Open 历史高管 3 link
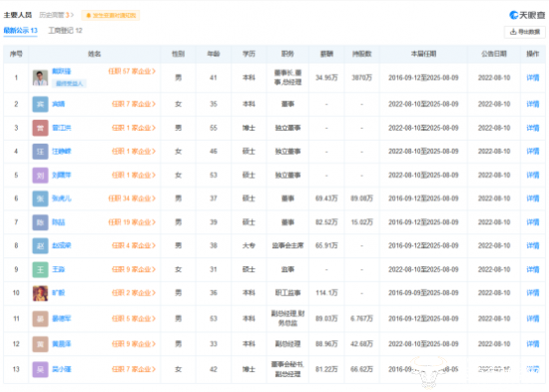Screen dimensions: 549x392 56,15
